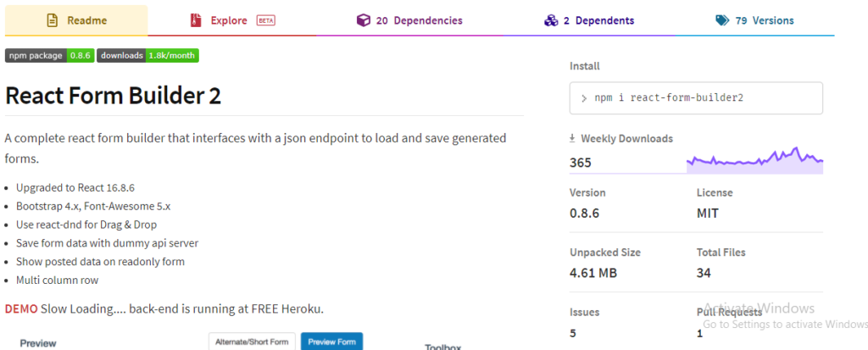Click 'Use react-dnd for Drag & Drop' bullet
This screenshot has height=350, width=868.
(x=86, y=225)
